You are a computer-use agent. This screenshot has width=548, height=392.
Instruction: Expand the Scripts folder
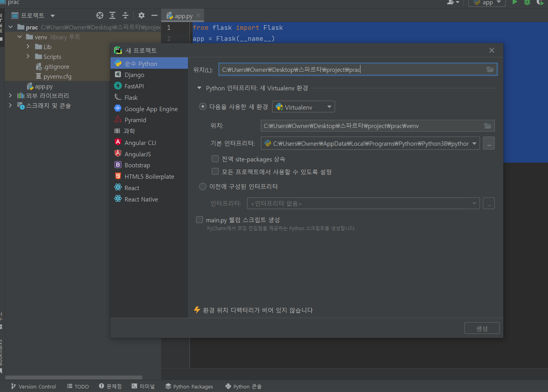click(28, 56)
